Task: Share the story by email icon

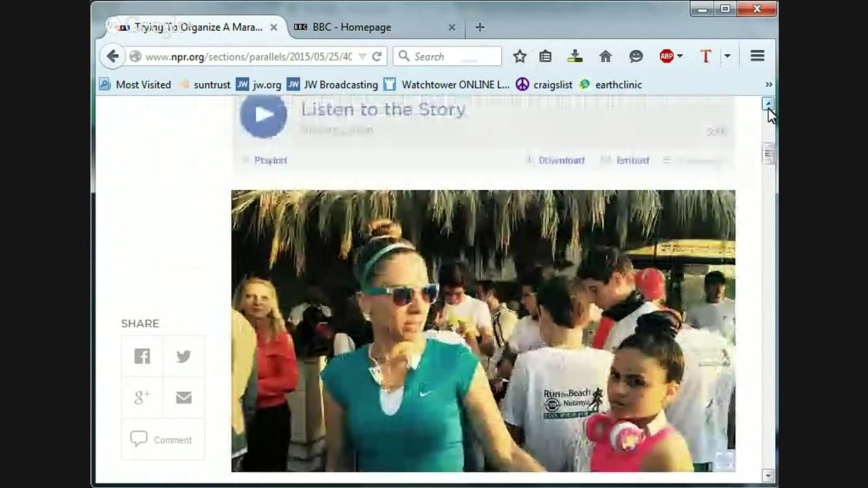Action: [184, 398]
